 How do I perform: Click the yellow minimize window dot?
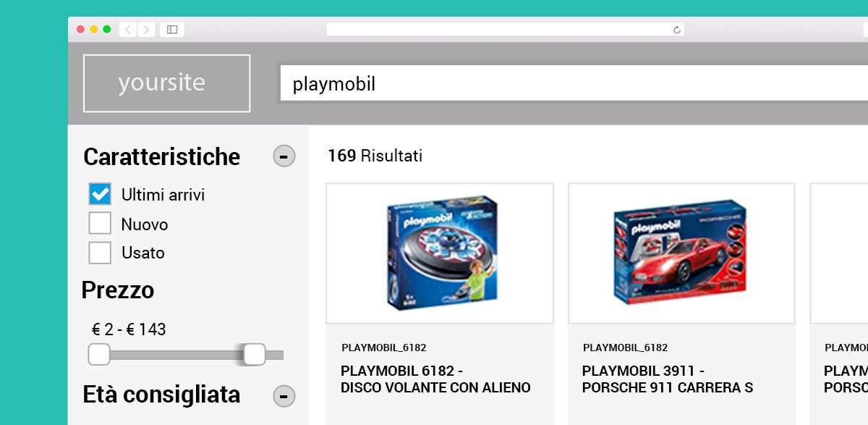click(94, 30)
